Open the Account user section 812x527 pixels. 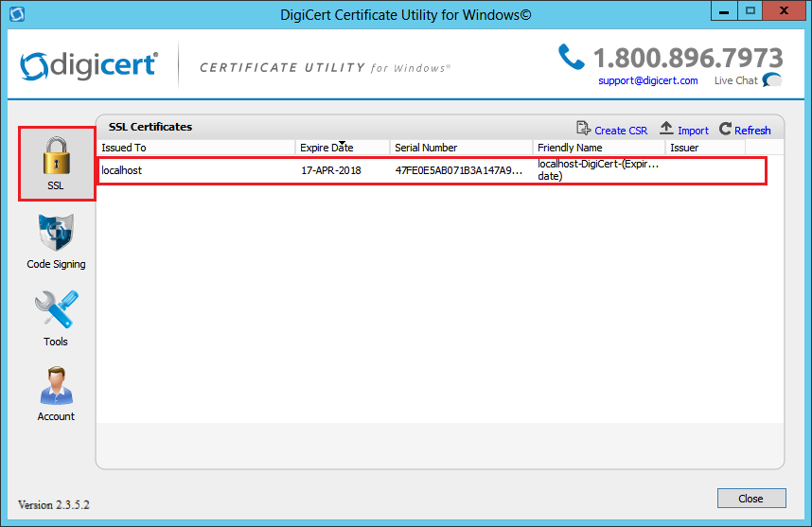56,394
